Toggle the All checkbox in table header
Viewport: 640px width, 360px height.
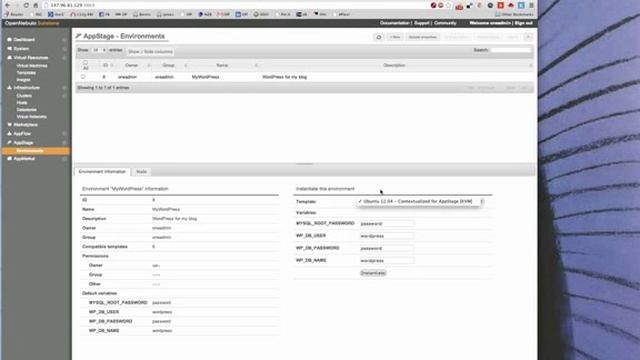(85, 63)
